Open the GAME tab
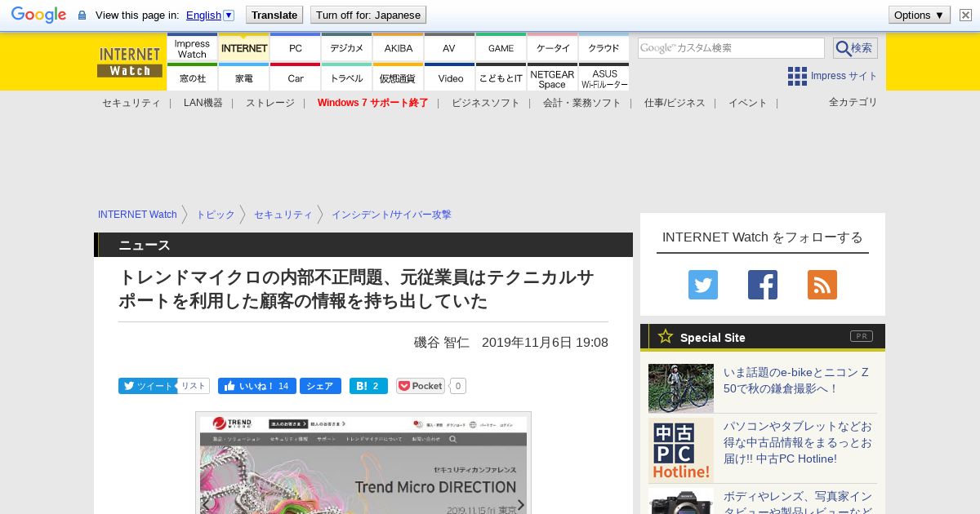Viewport: 980px width, 514px height. click(x=501, y=48)
